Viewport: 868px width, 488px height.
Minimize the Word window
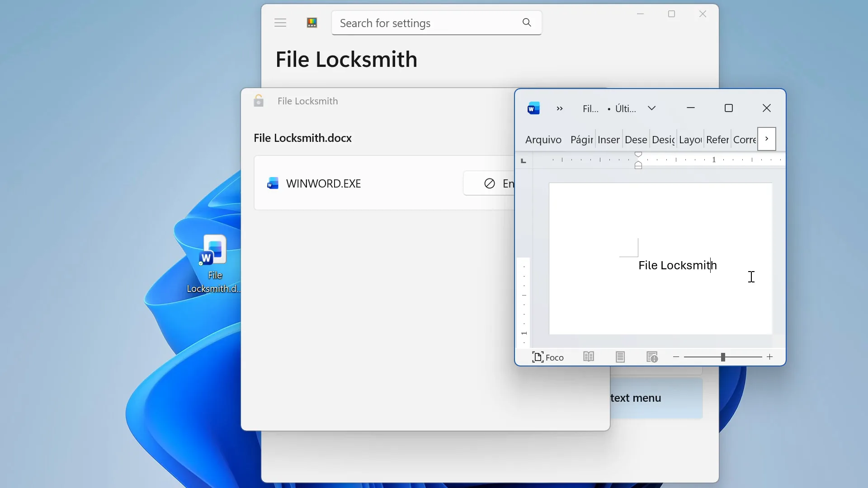(x=690, y=108)
